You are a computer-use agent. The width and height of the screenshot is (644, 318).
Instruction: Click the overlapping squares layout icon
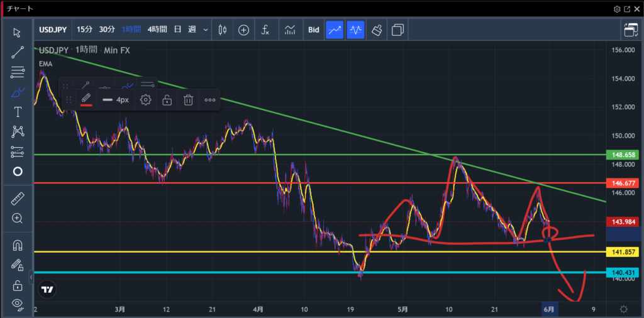pos(397,30)
